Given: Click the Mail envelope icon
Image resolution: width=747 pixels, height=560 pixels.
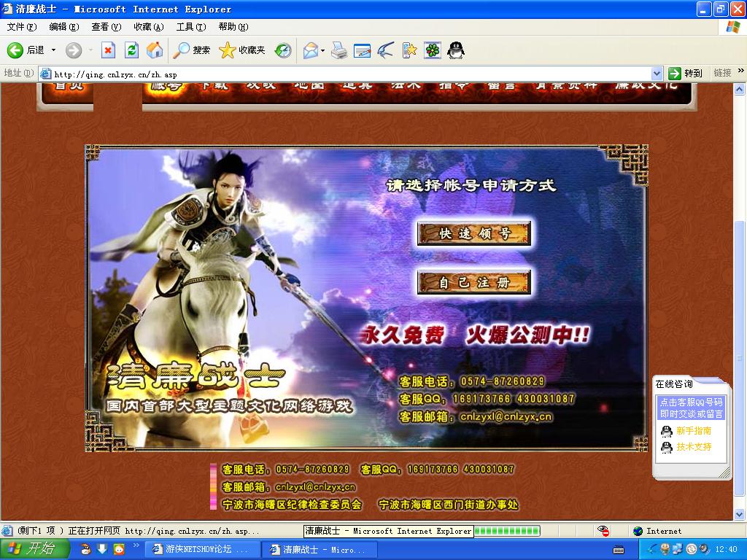Looking at the screenshot, I should click(x=311, y=50).
